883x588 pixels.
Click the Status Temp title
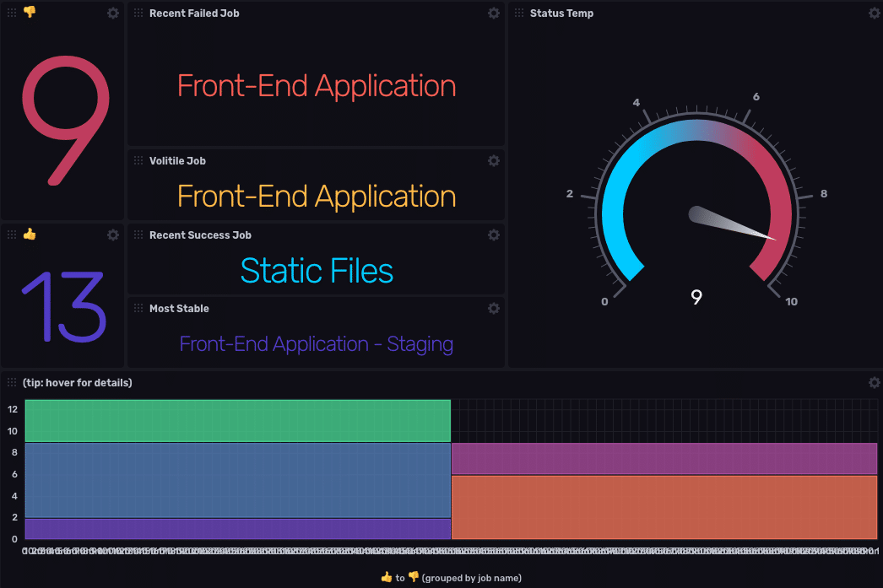coord(561,13)
